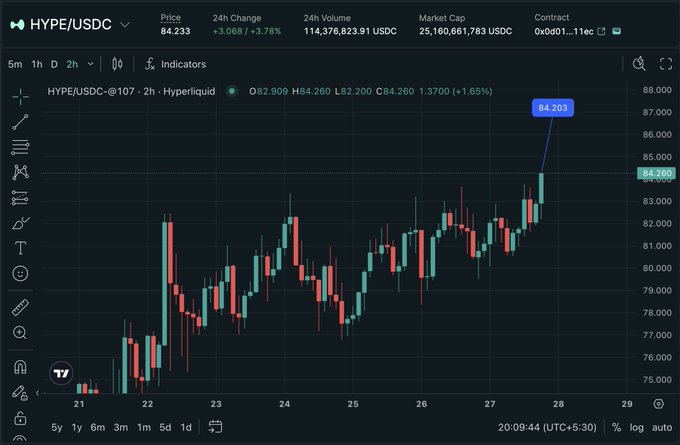Click the 24h Change value +3.068 / +3.78%
Screen dimensions: 680x445
coord(247,31)
